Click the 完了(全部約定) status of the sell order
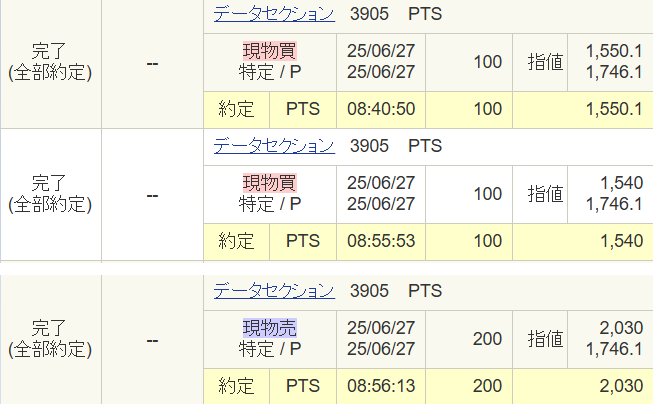This screenshot has width=653, height=413. point(50,338)
